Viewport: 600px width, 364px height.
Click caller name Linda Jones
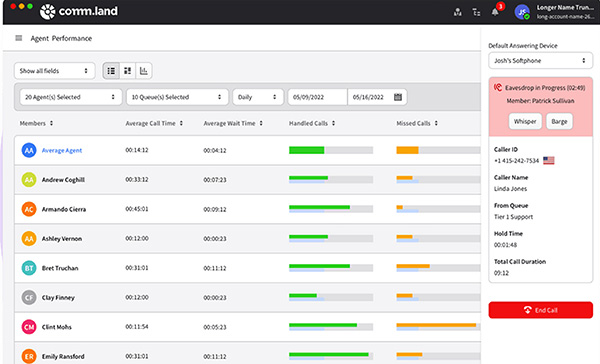510,189
